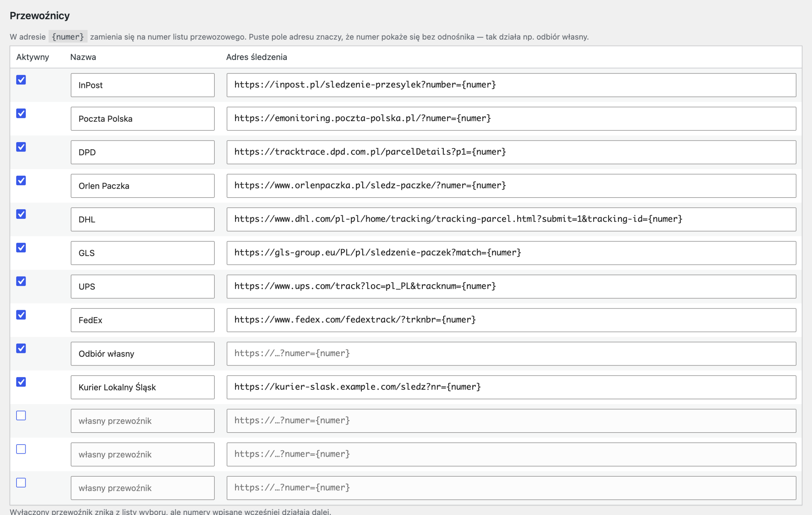Toggle the DHL active checkbox
The height and width of the screenshot is (515, 812).
[21, 214]
